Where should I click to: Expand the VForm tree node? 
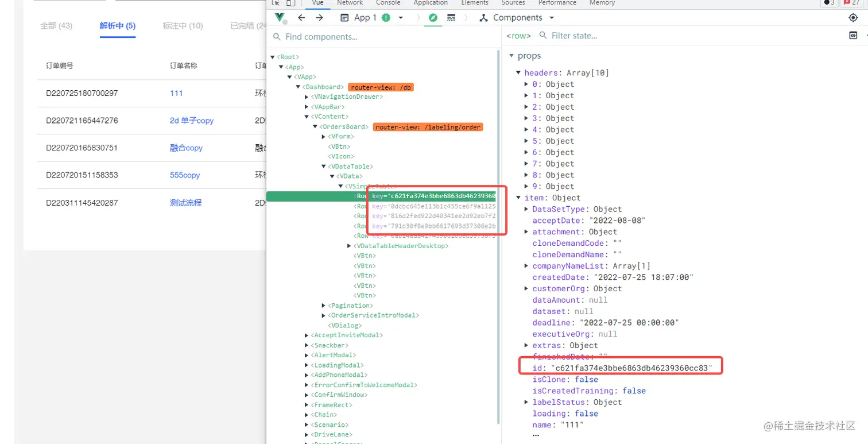[323, 137]
